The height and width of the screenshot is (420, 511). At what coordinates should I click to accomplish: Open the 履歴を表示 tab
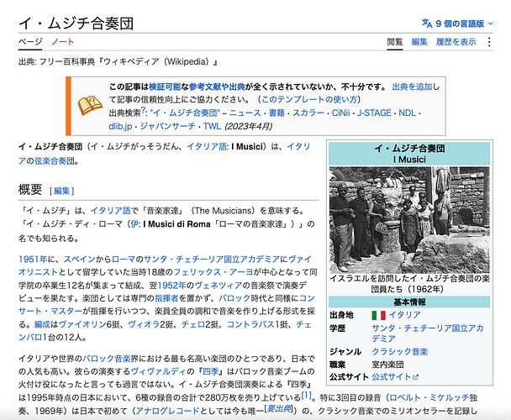click(x=456, y=42)
